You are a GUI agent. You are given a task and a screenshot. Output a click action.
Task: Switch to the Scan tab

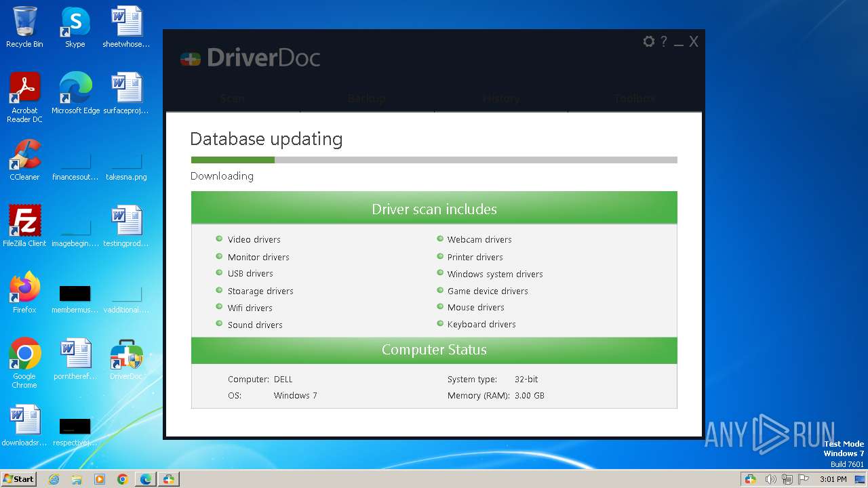(x=233, y=98)
